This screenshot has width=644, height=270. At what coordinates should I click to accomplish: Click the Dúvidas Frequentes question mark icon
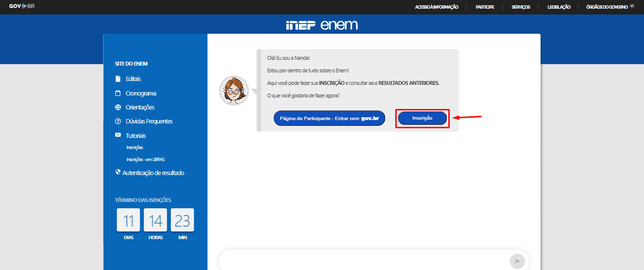(x=118, y=121)
